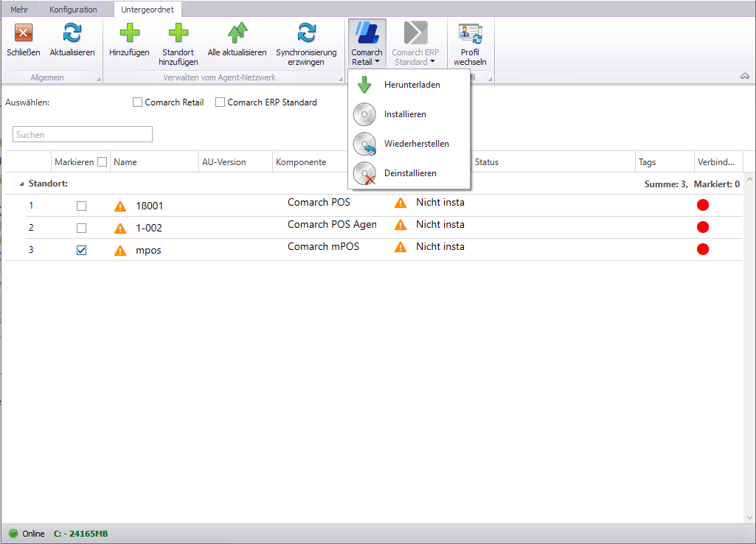Viewport: 756px width, 544px height.
Task: Collapse the Standort group triangle
Action: (21, 184)
